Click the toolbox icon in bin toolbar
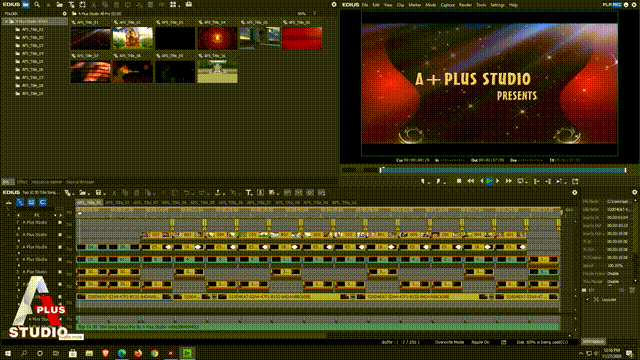The width and height of the screenshot is (640, 360). [189, 4]
